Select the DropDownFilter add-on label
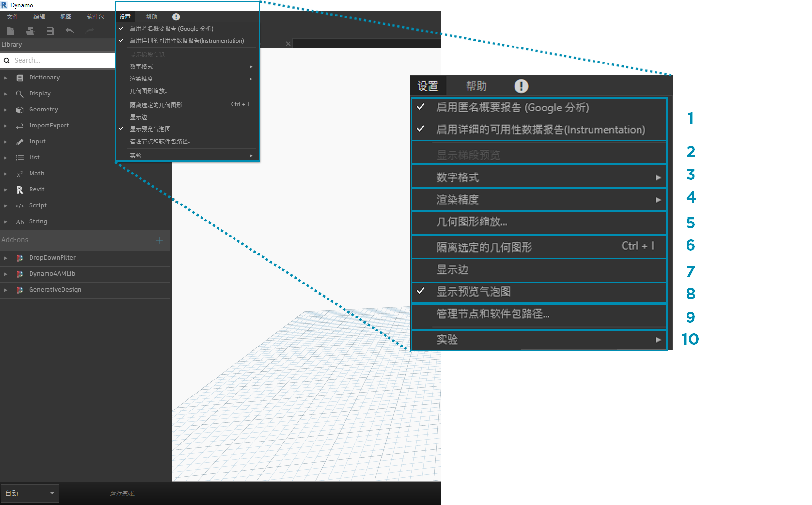812x505 pixels. coord(52,258)
